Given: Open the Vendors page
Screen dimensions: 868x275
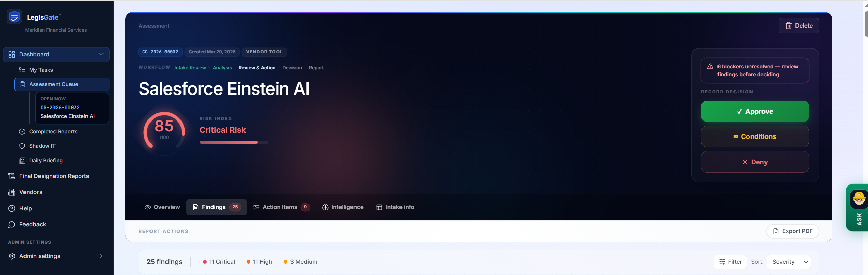Looking at the screenshot, I should pos(57,192).
